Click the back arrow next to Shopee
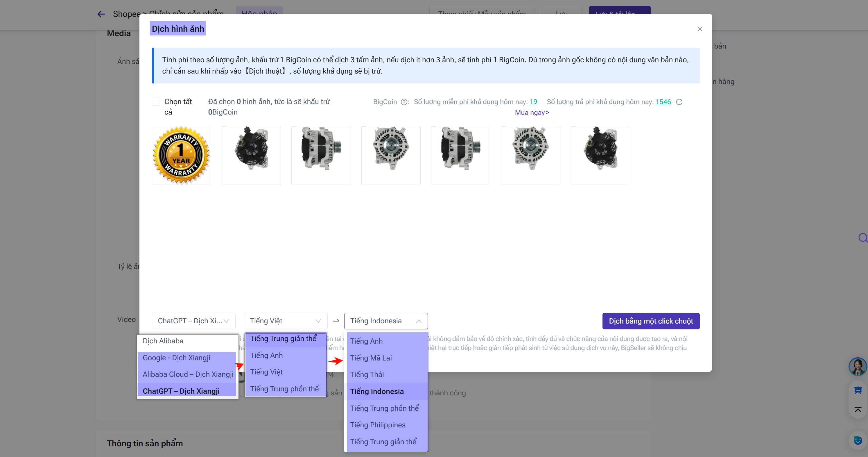The image size is (868, 457). pos(101,14)
